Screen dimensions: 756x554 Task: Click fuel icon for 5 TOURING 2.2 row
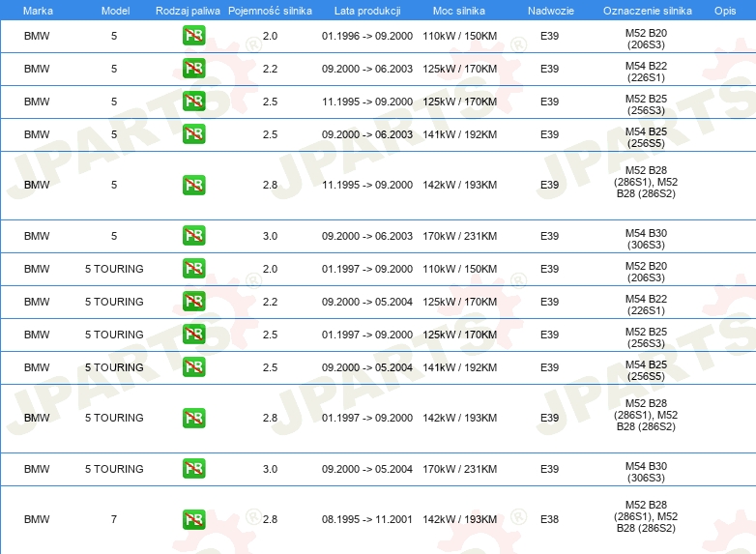click(x=193, y=302)
